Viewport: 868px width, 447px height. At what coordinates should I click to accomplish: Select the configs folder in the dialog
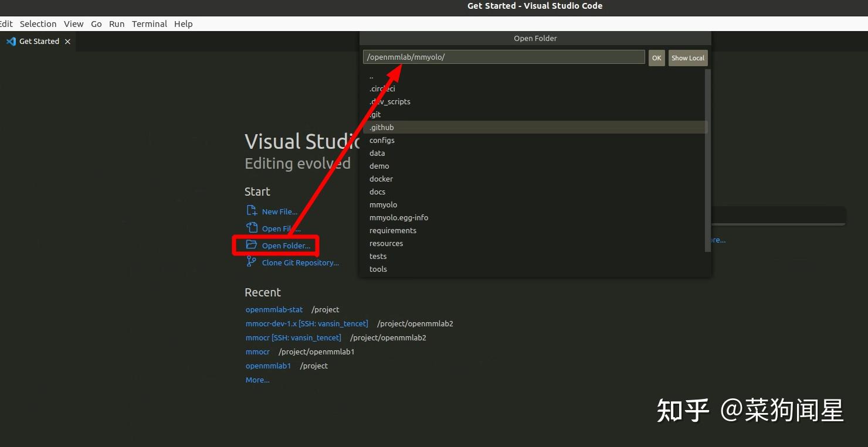click(x=382, y=140)
